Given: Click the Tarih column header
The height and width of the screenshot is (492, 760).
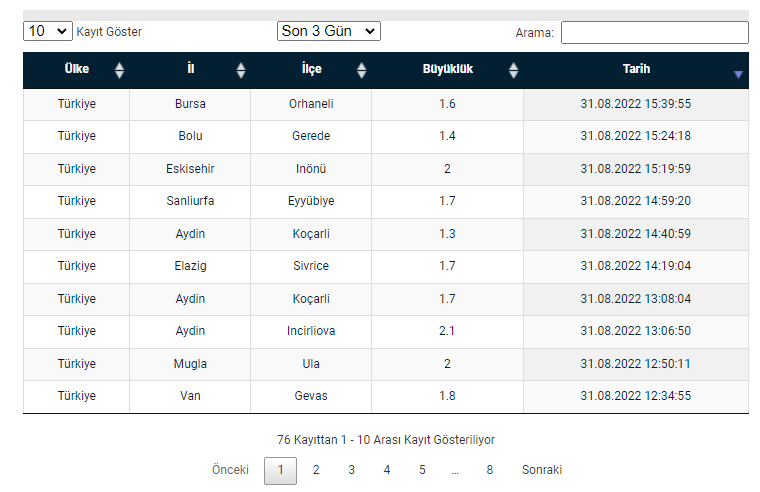Looking at the screenshot, I should (x=636, y=70).
